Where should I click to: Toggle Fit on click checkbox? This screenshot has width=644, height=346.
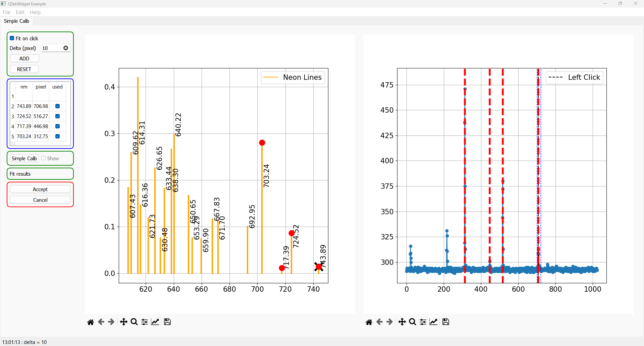pyautogui.click(x=12, y=38)
